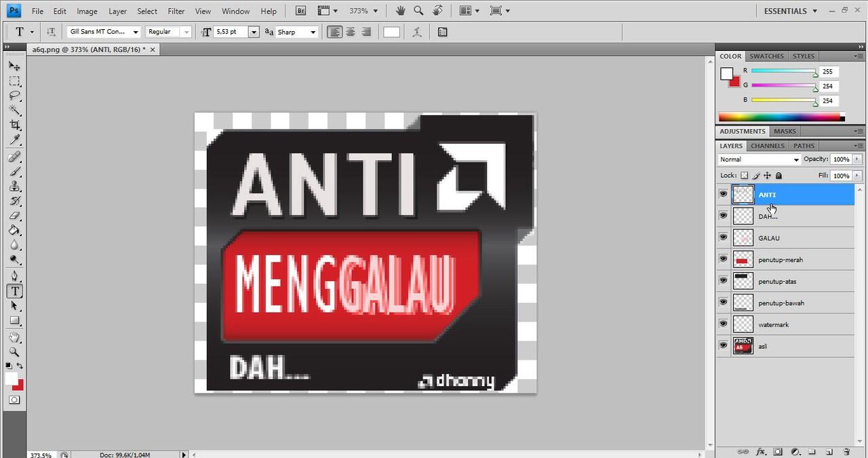This screenshot has width=868, height=458.
Task: Click left align text button
Action: (x=335, y=32)
